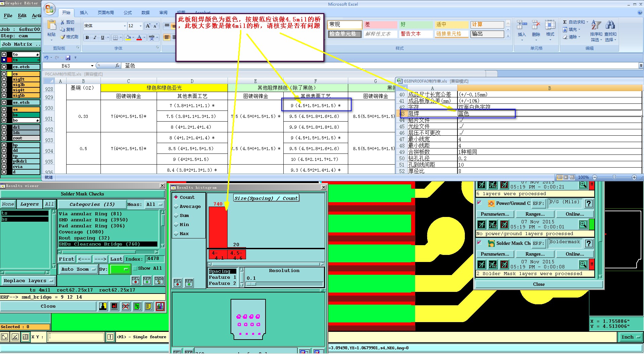Open the Inch units dropdown
This screenshot has height=354, width=644.
(x=631, y=337)
